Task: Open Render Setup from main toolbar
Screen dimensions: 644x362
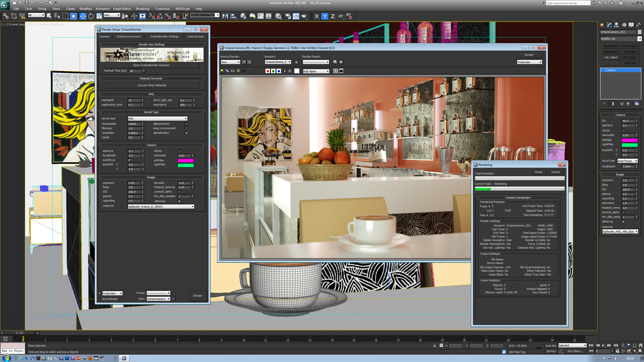Action: [288, 16]
